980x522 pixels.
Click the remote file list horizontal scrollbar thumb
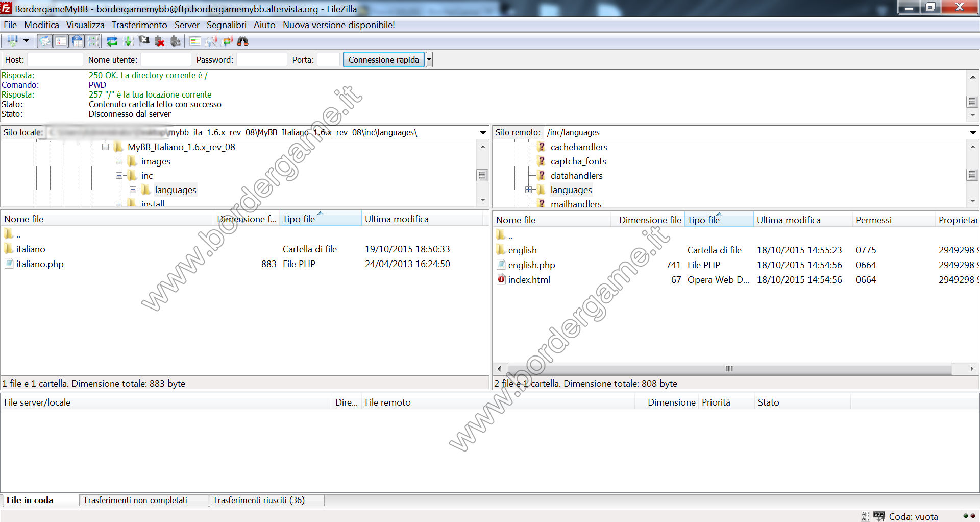tap(729, 368)
